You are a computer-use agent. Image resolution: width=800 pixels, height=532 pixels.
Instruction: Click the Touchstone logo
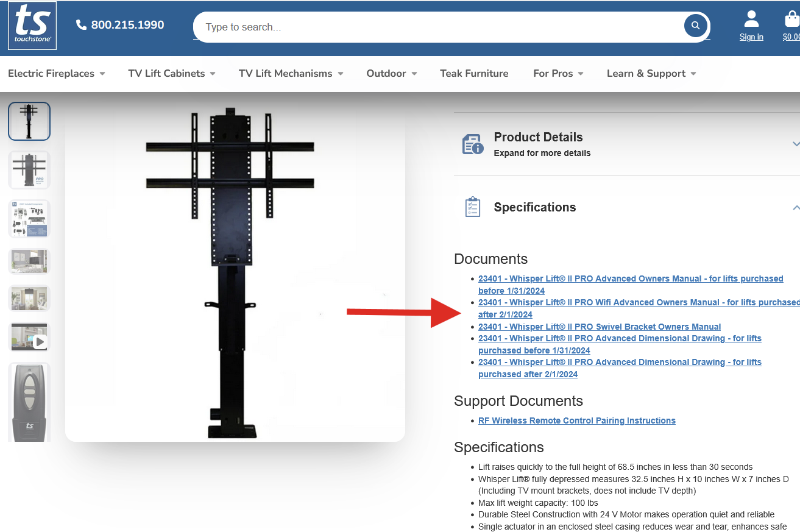[x=32, y=26]
